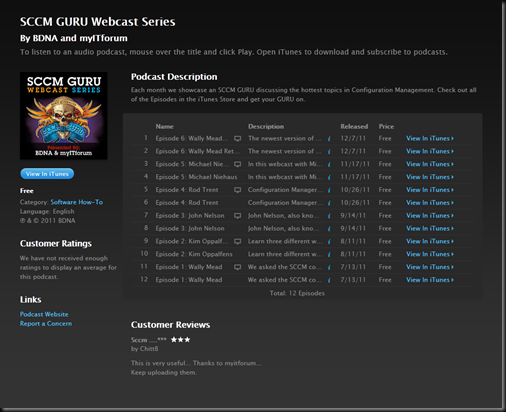
Task: Open info icon for row 10 description
Action: coord(329,254)
